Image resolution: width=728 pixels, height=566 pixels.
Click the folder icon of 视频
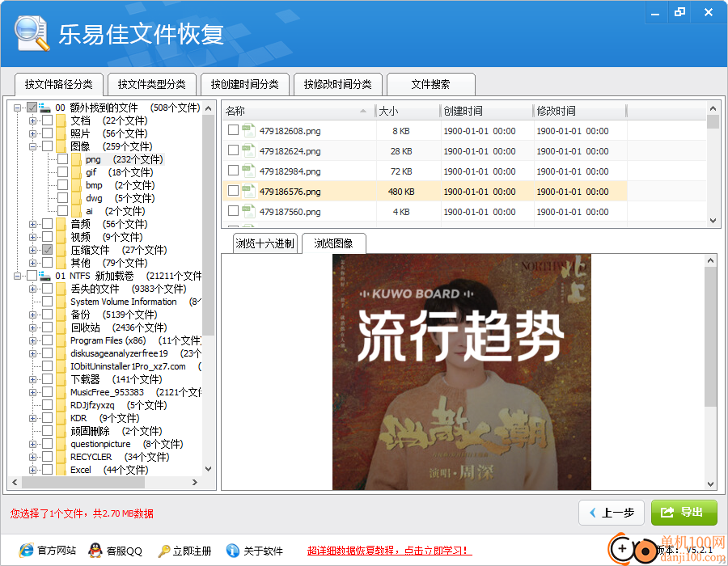61,237
